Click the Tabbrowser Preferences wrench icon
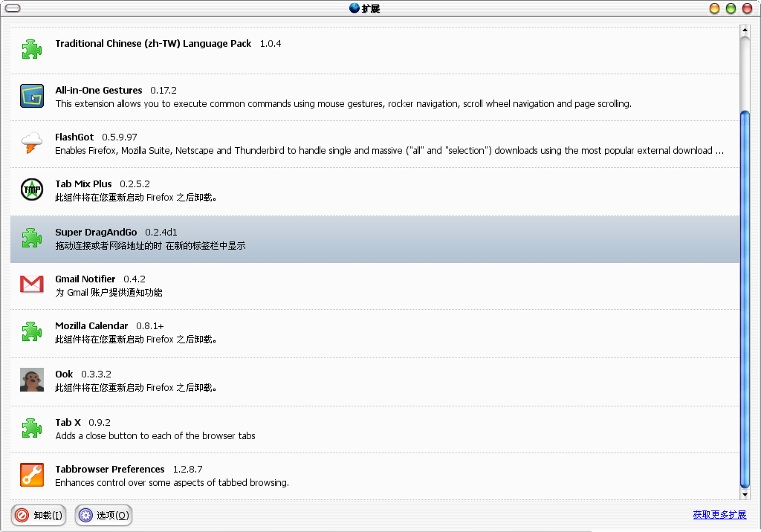Screen dimensions: 761x532 point(31,475)
